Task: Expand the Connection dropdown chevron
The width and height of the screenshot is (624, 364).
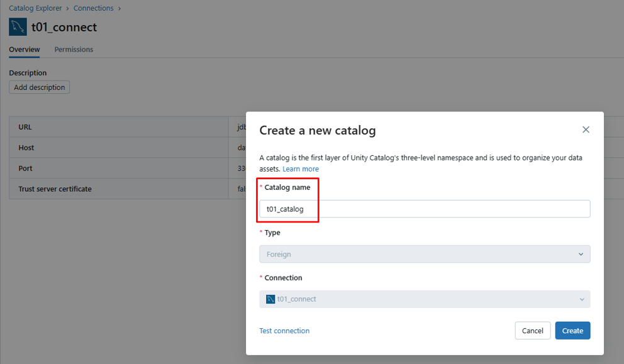Action: (581, 299)
